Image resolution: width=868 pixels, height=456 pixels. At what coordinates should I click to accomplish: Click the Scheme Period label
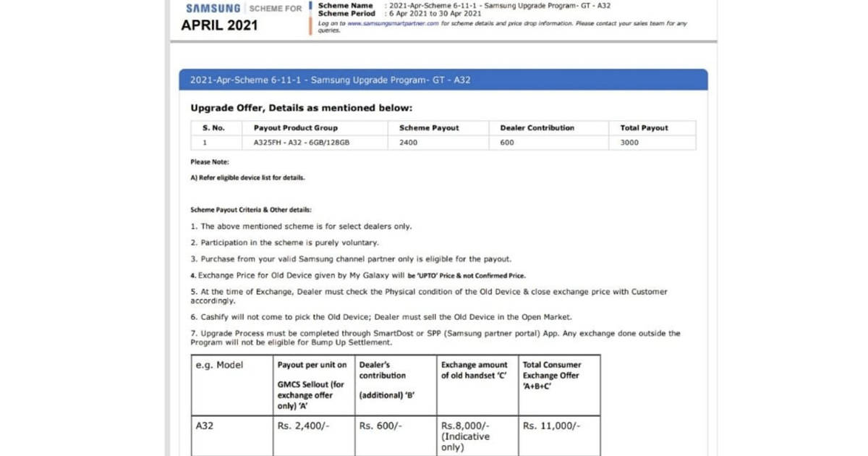click(347, 14)
